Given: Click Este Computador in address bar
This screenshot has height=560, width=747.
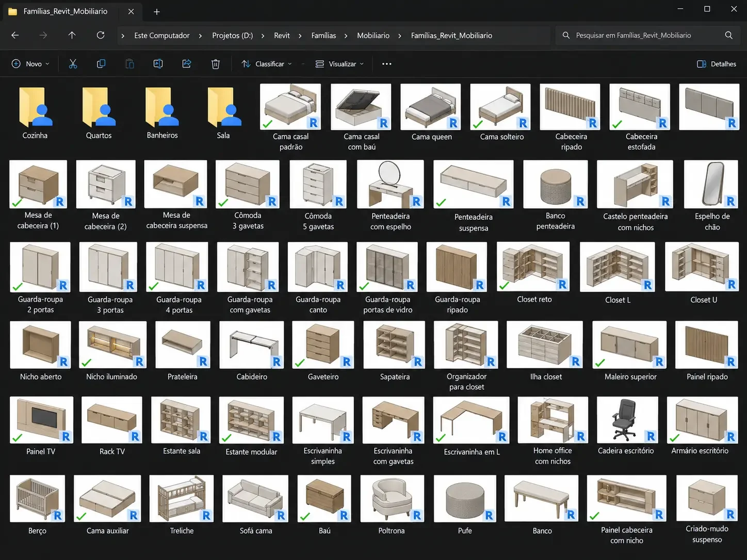Looking at the screenshot, I should [x=162, y=36].
